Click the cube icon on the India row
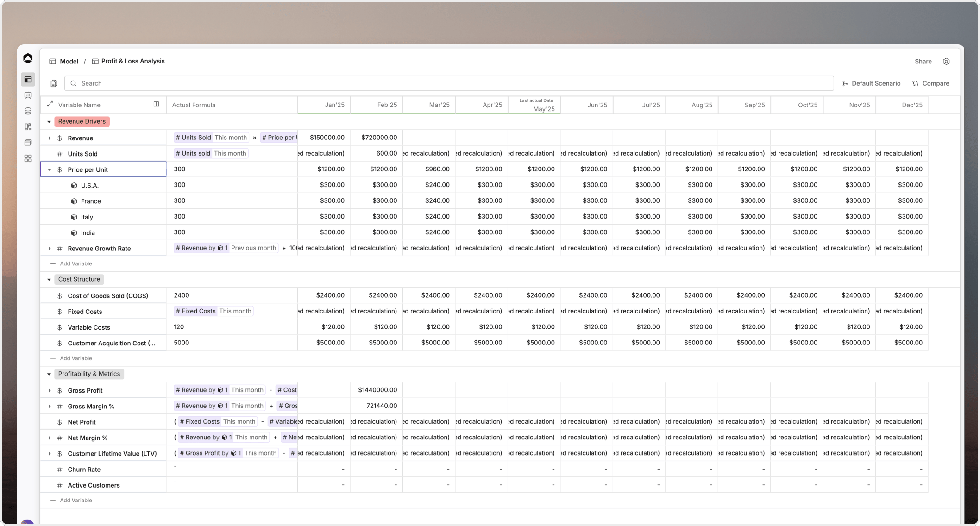Image resolution: width=980 pixels, height=526 pixels. click(74, 233)
